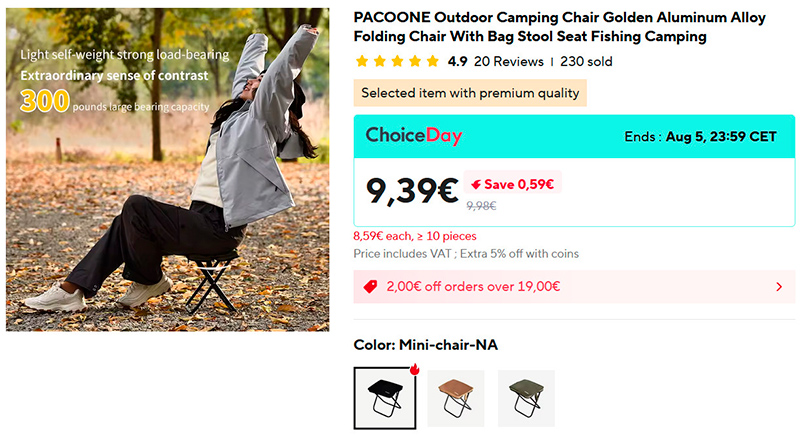
Task: Click the red coupon tag icon
Action: click(370, 287)
